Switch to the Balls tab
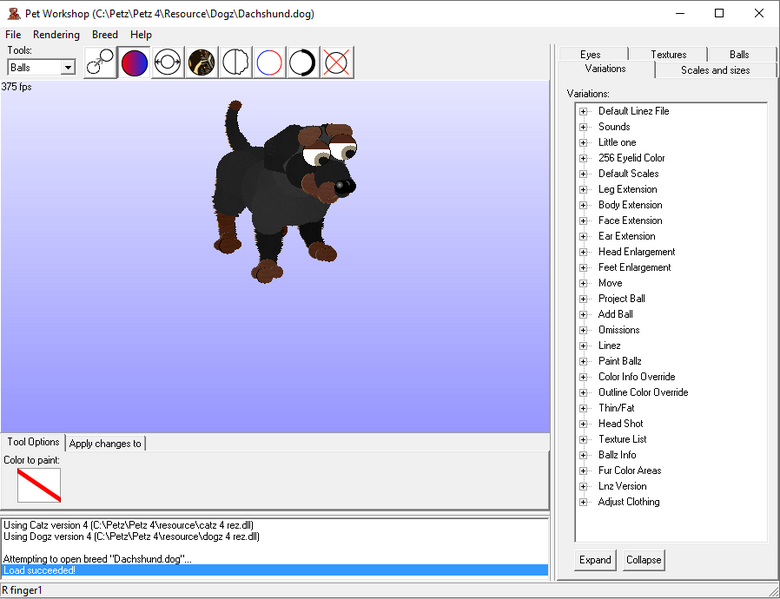 coord(739,54)
